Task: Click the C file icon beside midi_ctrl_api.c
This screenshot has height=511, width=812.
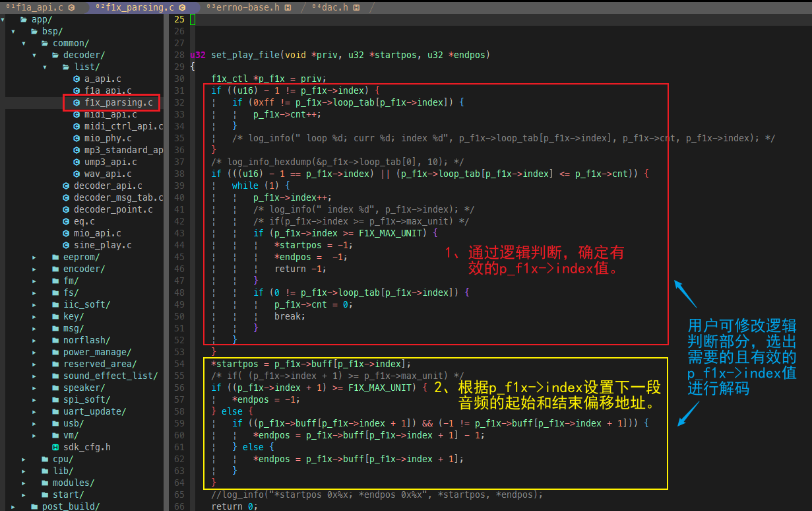Action: [77, 127]
